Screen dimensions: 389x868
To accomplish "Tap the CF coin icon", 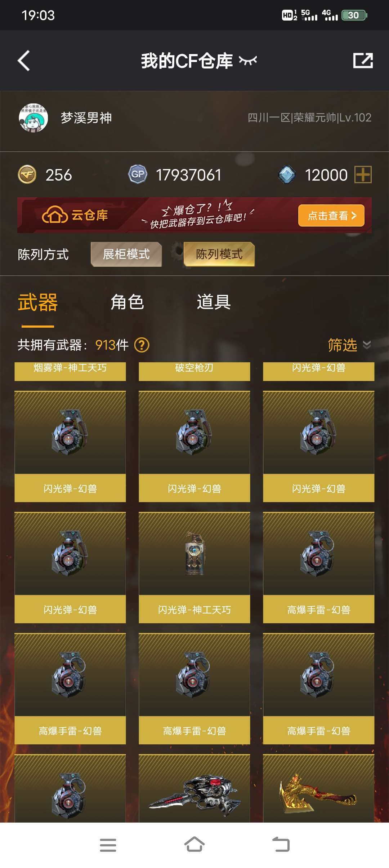I will point(27,175).
